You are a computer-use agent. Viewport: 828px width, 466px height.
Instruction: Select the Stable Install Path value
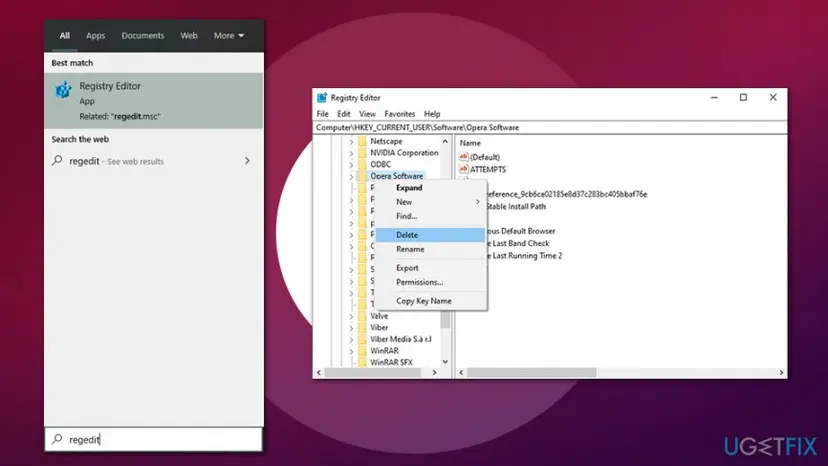click(515, 207)
